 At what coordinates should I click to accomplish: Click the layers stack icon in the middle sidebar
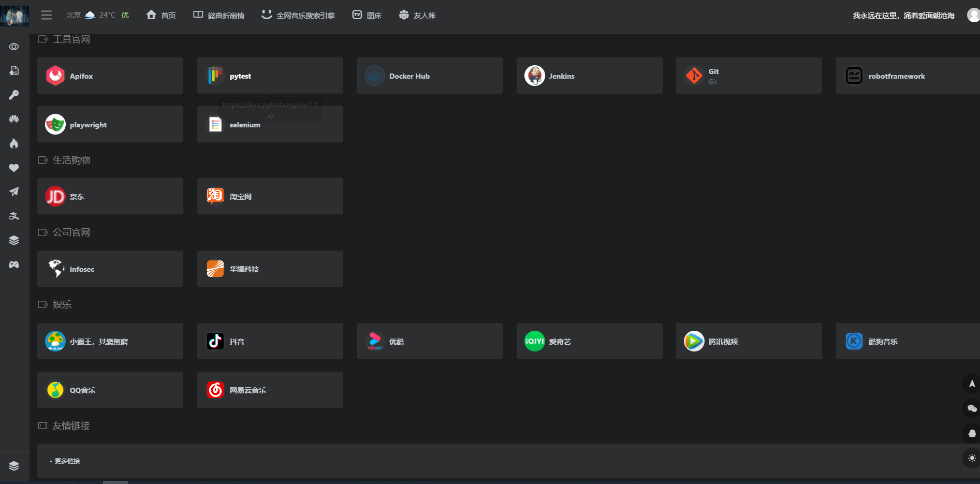point(14,240)
